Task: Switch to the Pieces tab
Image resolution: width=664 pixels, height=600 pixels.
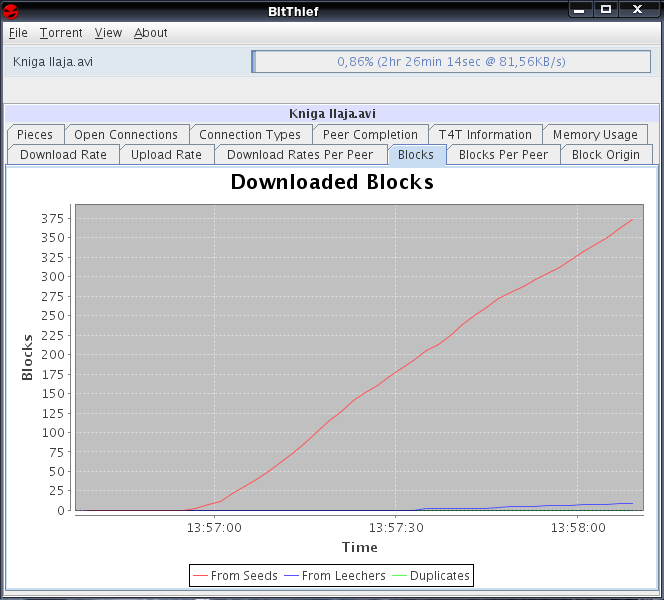Action: click(35, 135)
